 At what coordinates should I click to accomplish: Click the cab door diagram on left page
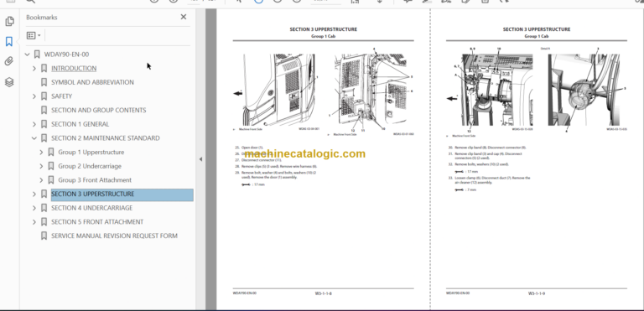point(280,90)
